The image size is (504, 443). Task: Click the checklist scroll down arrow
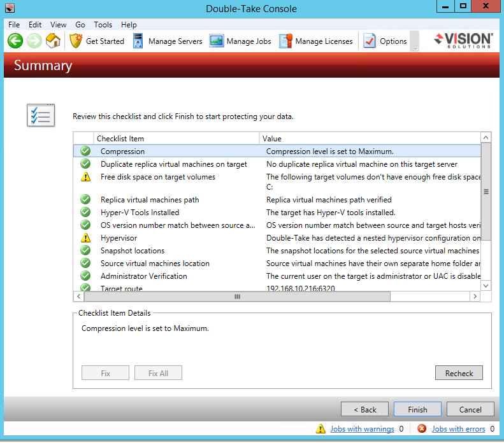point(486,285)
